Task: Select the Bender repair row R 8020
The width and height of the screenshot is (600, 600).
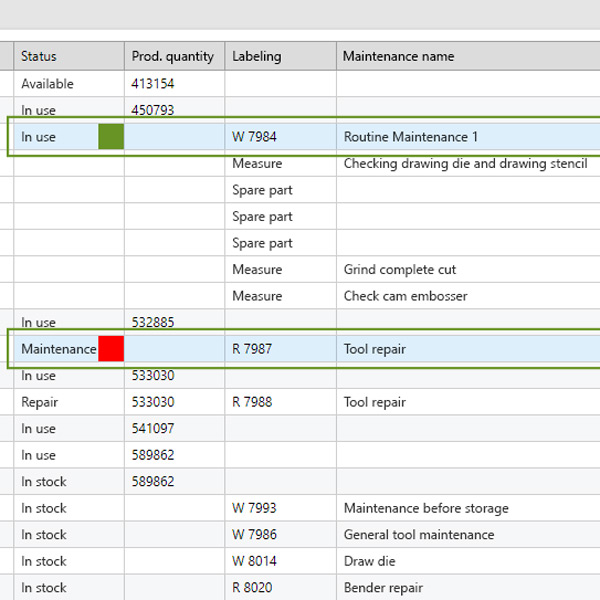Action: coord(382,588)
